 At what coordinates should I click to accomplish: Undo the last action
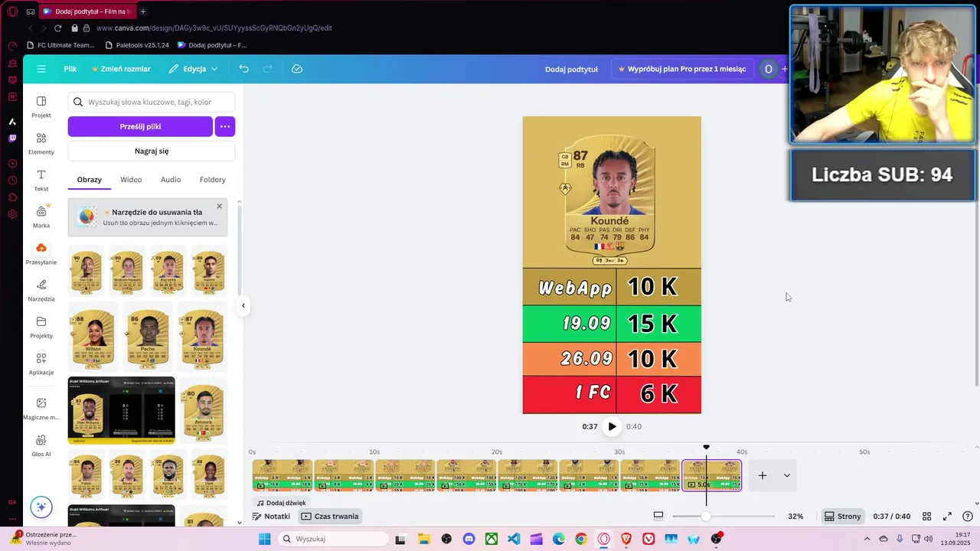click(243, 69)
